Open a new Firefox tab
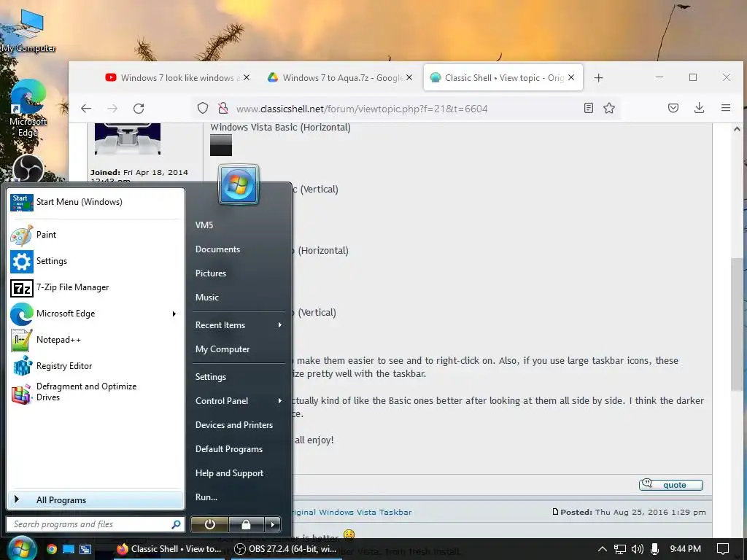 599,77
